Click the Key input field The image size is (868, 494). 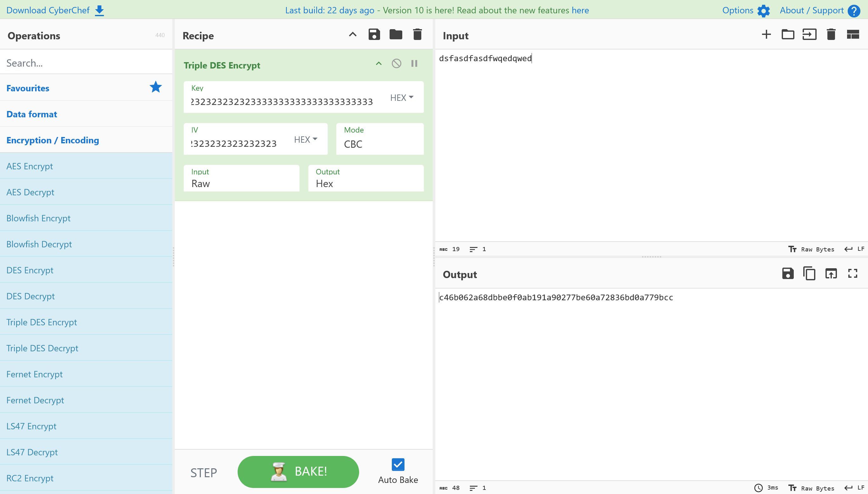(x=282, y=102)
